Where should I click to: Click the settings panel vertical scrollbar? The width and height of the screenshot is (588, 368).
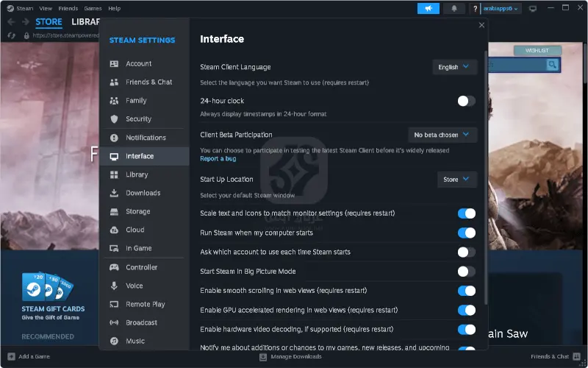pos(485,177)
